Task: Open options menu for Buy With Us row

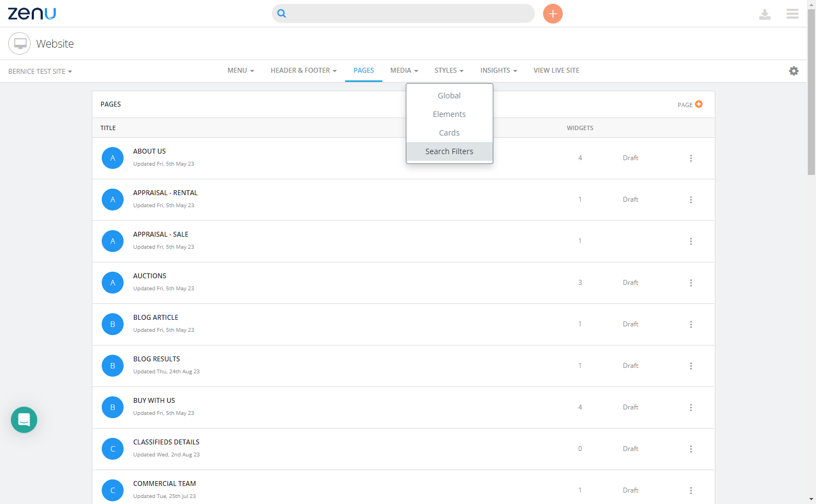Action: (691, 407)
